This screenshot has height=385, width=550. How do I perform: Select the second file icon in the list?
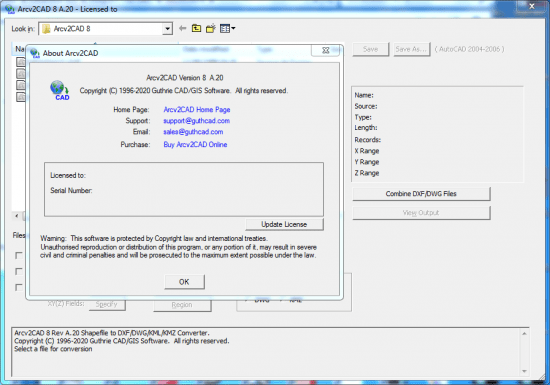tap(21, 74)
